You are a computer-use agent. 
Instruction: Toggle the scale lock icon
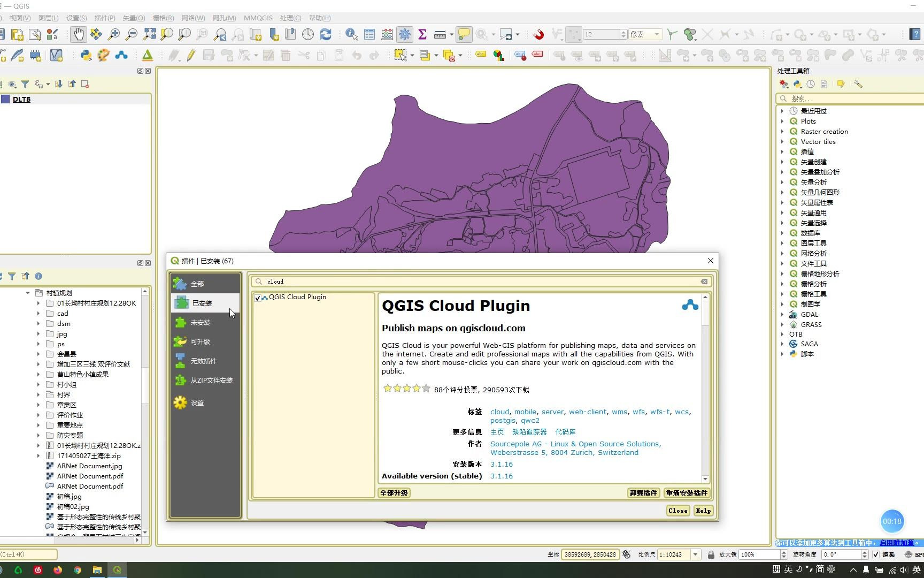[711, 554]
